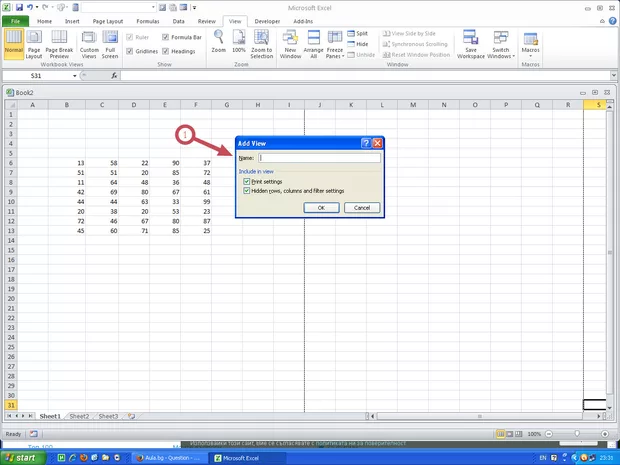The width and height of the screenshot is (620, 465).
Task: Switch to Full Screen view
Action: point(111,43)
